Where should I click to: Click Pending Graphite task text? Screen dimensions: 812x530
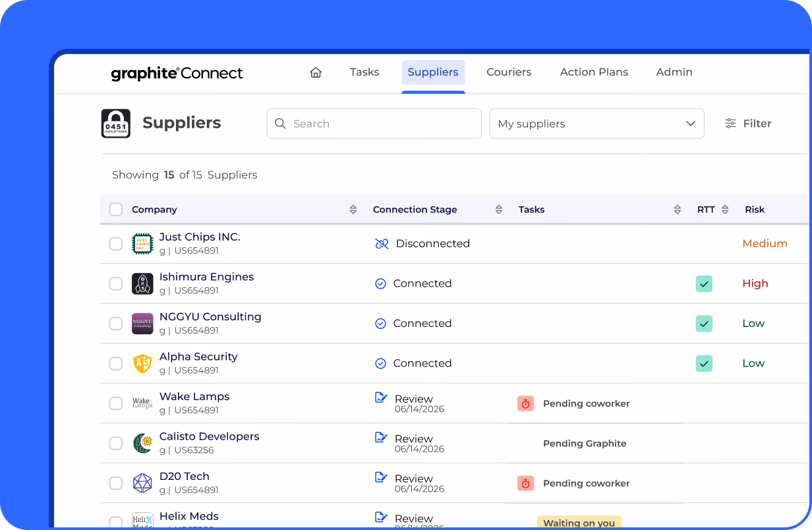[x=585, y=444]
